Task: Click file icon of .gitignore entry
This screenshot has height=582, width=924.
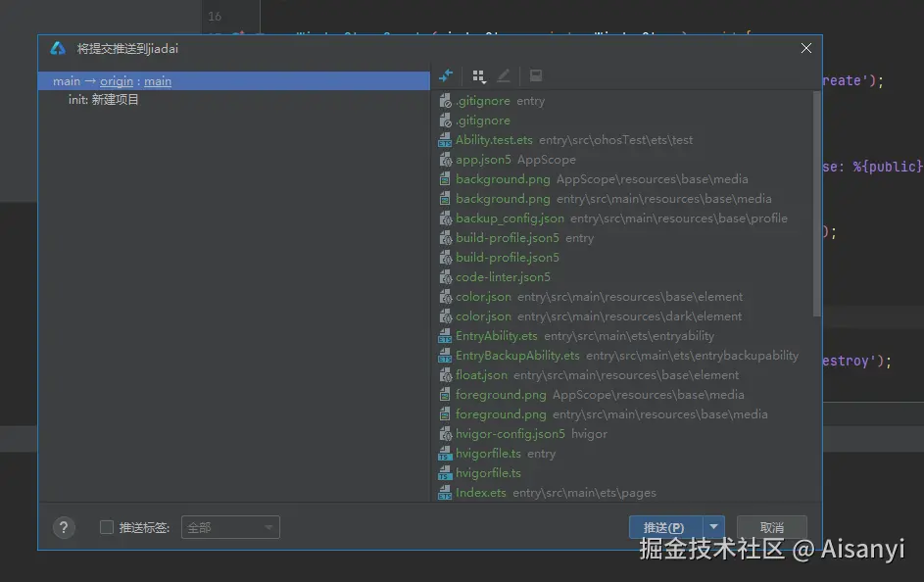Action: point(446,101)
